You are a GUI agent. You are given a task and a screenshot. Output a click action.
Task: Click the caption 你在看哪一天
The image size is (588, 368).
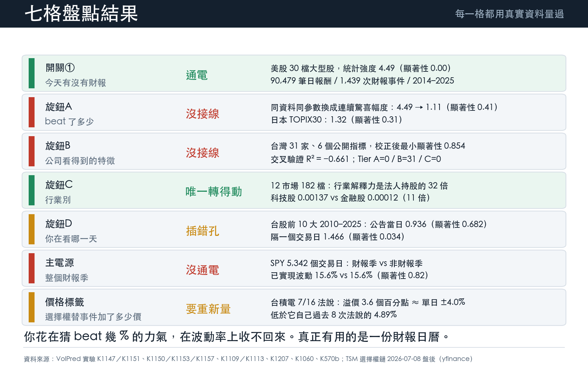[71, 239]
